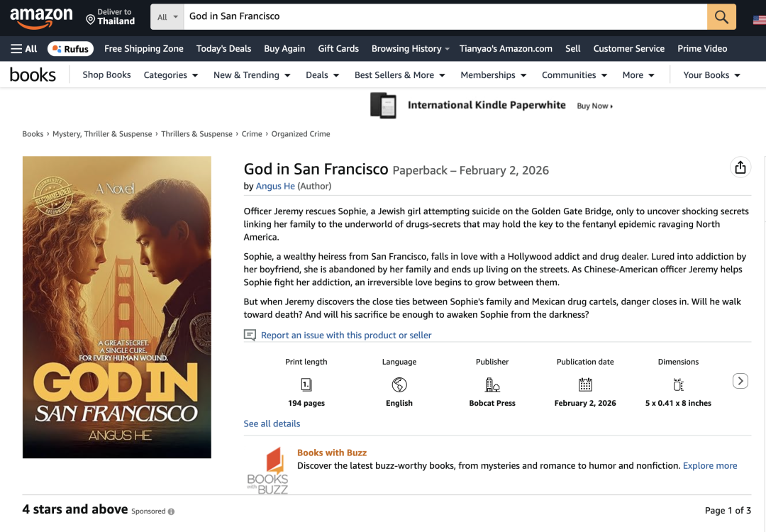Open the All hamburger menu
The width and height of the screenshot is (766, 532).
point(24,49)
